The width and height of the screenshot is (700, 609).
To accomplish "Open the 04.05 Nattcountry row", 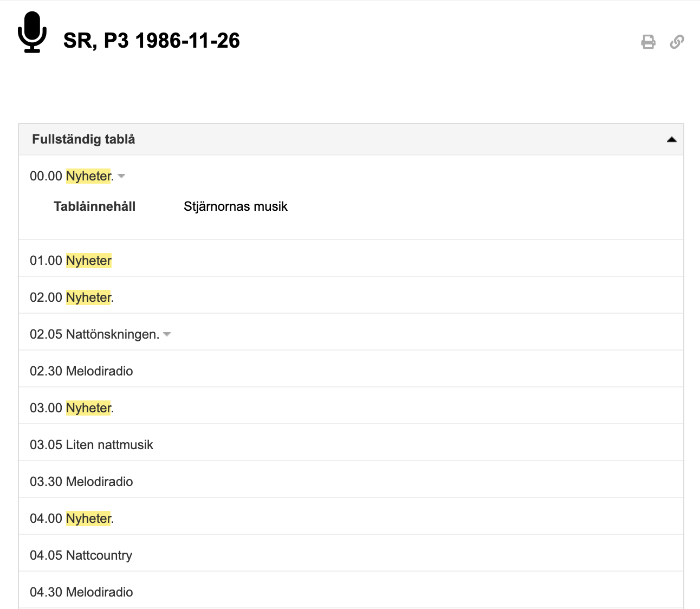I will 81,555.
